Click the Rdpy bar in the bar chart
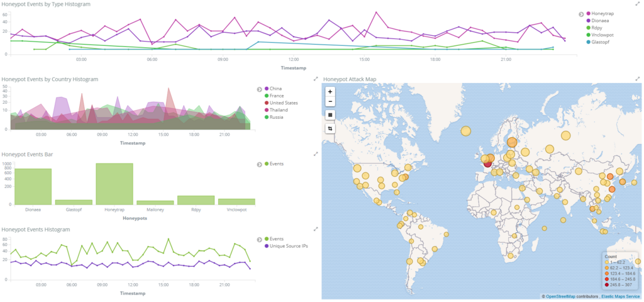Image resolution: width=644 pixels, height=302 pixels. point(196,200)
